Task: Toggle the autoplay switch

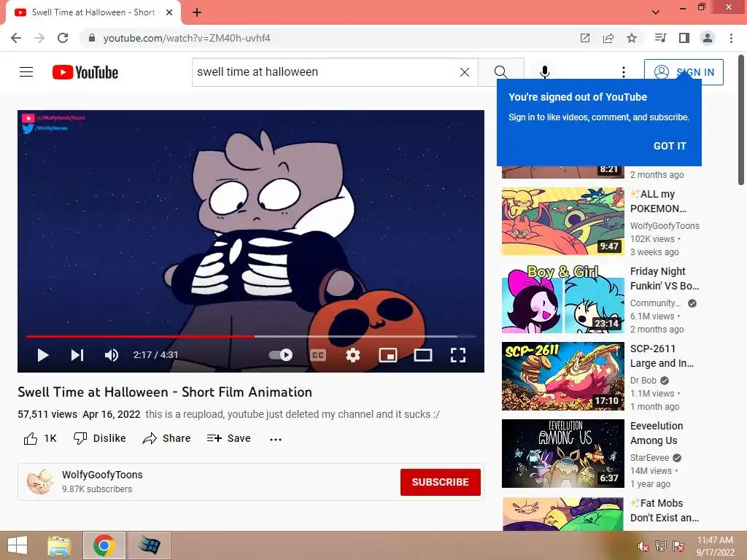Action: pos(281,355)
